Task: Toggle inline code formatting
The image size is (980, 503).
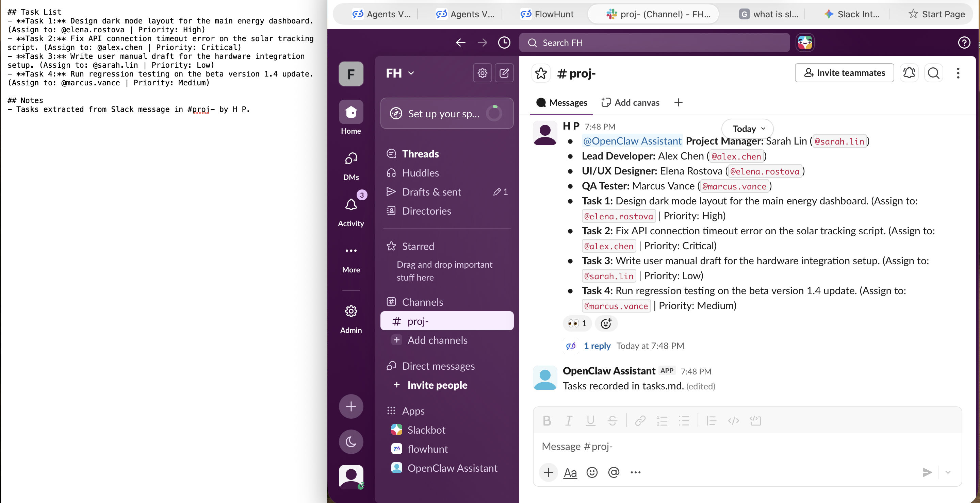Action: (x=734, y=420)
